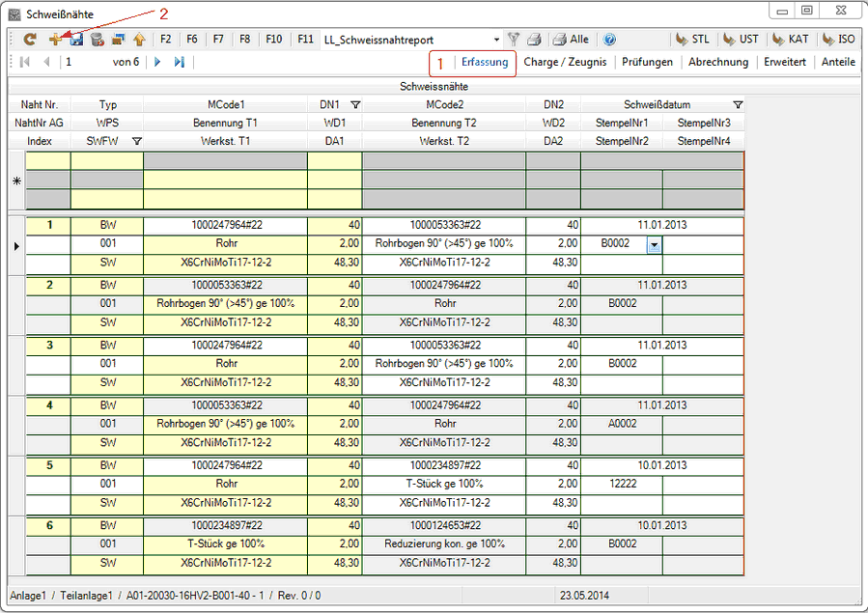Click the record number input field
Image resolution: width=868 pixels, height=613 pixels.
[x=85, y=62]
